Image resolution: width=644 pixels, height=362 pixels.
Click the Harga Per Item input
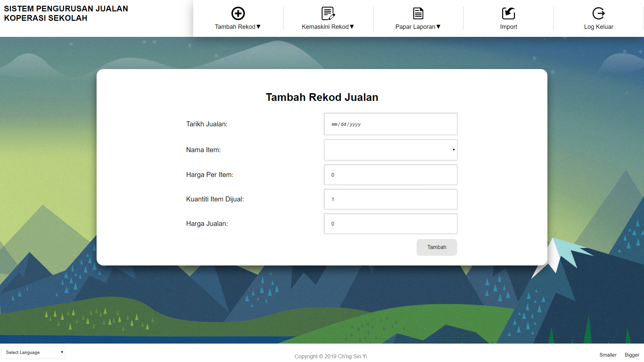click(x=390, y=175)
